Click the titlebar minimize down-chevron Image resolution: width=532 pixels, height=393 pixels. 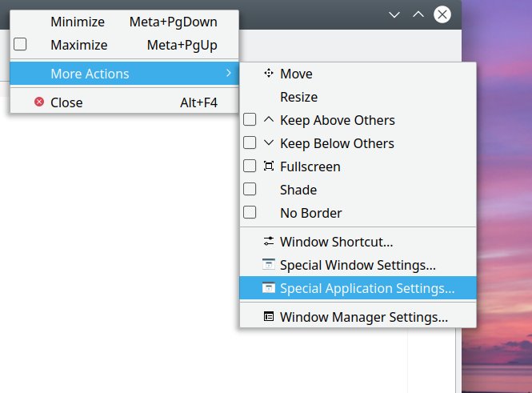394,14
